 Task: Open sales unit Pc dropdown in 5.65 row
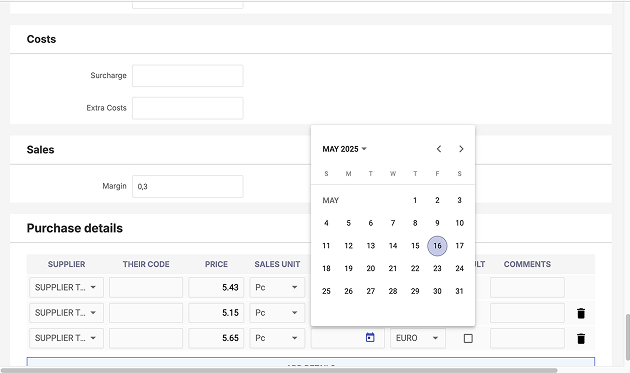(x=277, y=338)
